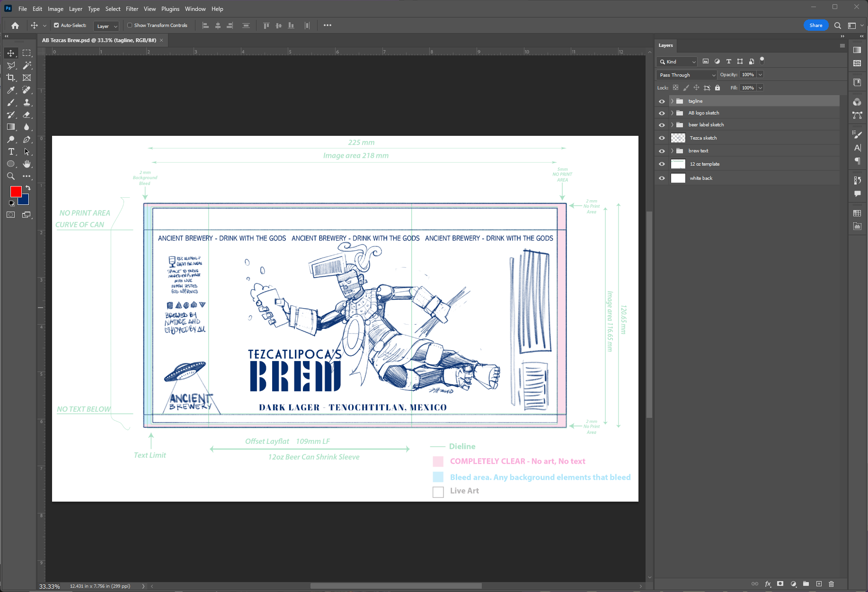
Task: Expand the beer label sketch group
Action: tap(672, 125)
